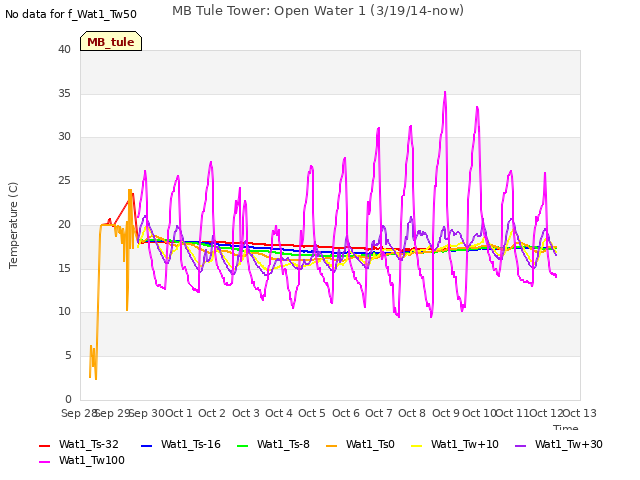The height and width of the screenshot is (480, 640).
Task: Click the Oct 4 x-axis tick label
Action: 279,413
